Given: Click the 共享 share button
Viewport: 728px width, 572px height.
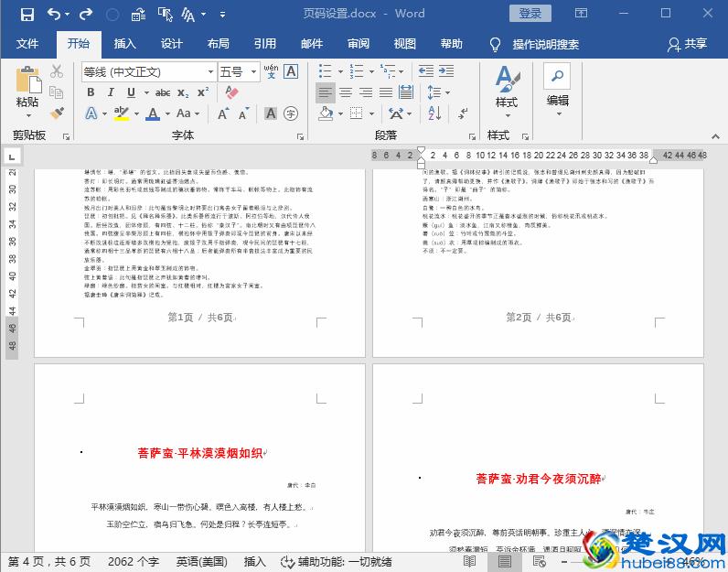Looking at the screenshot, I should tap(687, 44).
